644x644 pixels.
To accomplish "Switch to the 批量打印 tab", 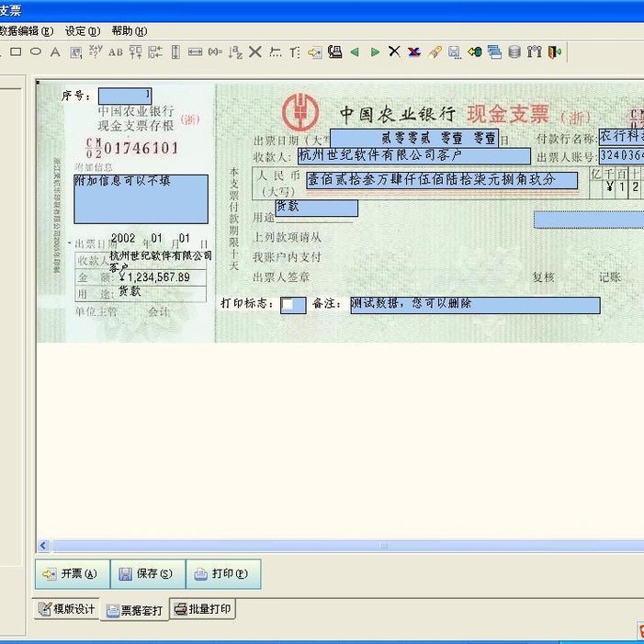I will click(202, 609).
